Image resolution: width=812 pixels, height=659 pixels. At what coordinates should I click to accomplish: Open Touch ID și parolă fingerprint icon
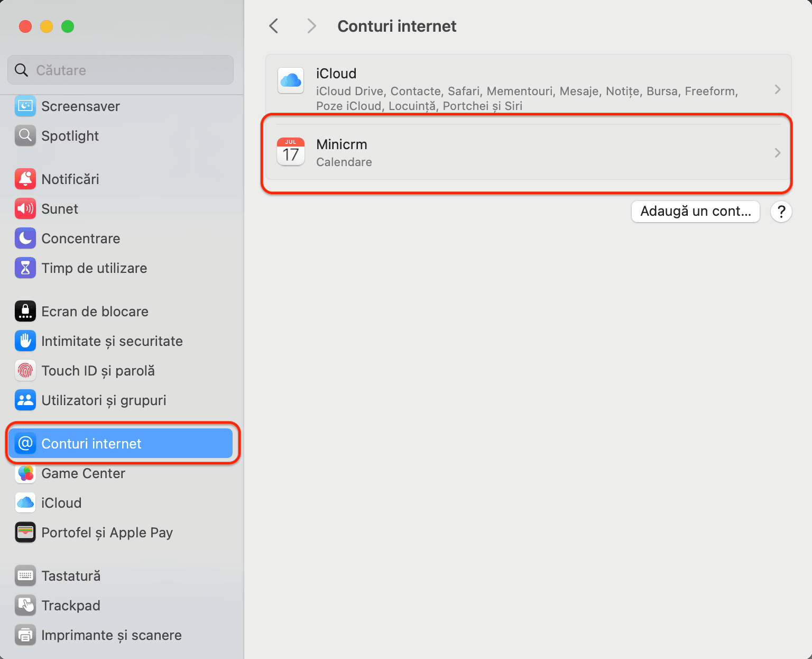25,371
